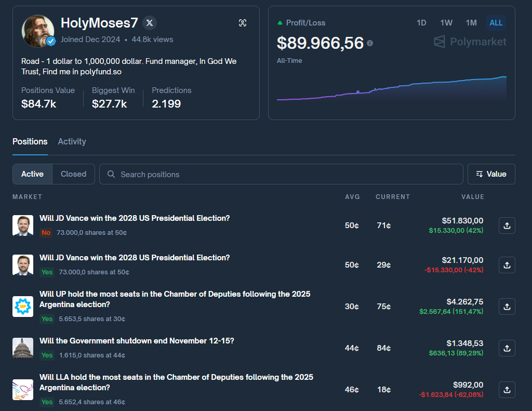Click the QR scan icon in profile card
Viewport: 532px width, 411px height.
pyautogui.click(x=243, y=23)
